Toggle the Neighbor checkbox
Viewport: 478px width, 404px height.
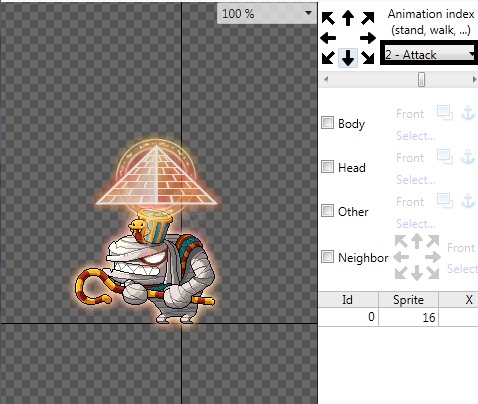pyautogui.click(x=327, y=257)
